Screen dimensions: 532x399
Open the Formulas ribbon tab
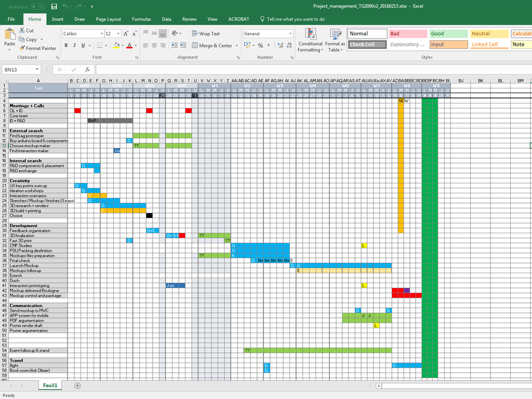(x=141, y=19)
